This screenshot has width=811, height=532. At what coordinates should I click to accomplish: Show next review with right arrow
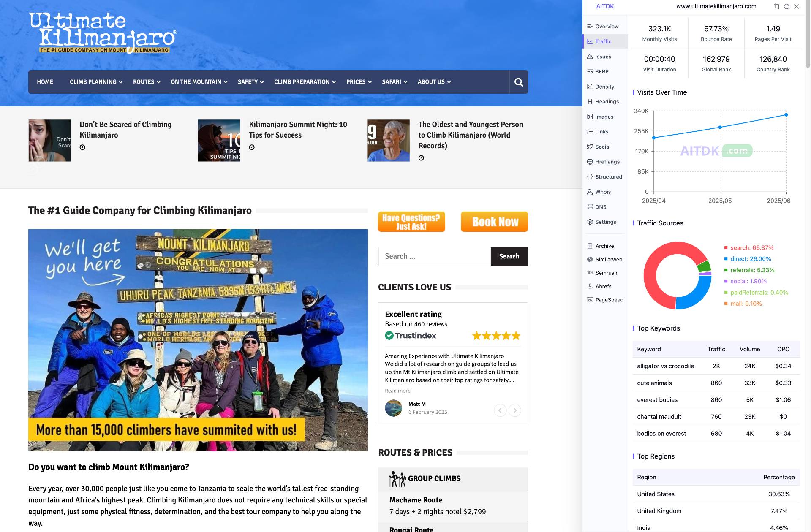click(514, 410)
